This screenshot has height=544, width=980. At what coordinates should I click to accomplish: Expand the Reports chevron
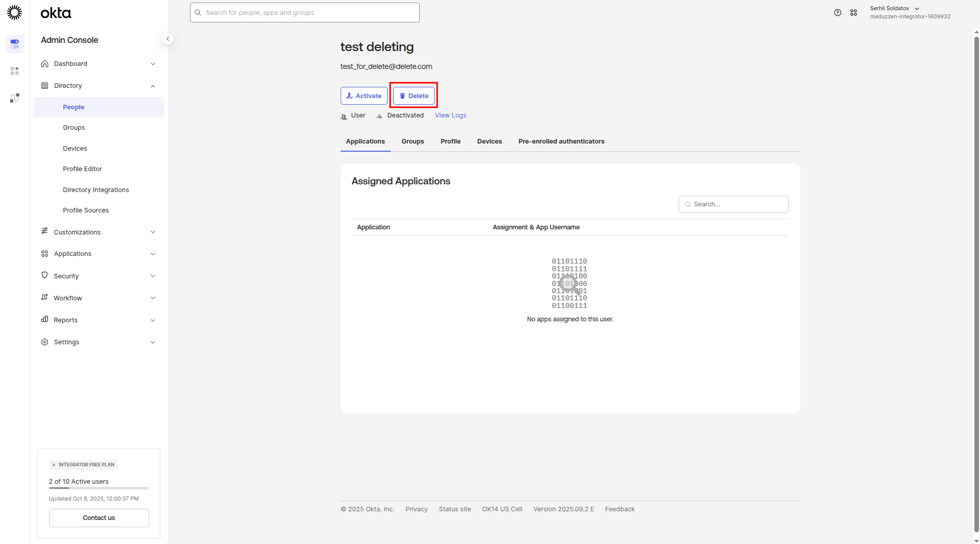pyautogui.click(x=153, y=320)
